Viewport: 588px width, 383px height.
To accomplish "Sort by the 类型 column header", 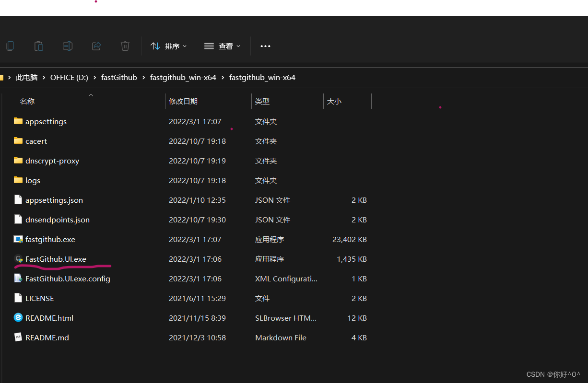I will [x=262, y=102].
